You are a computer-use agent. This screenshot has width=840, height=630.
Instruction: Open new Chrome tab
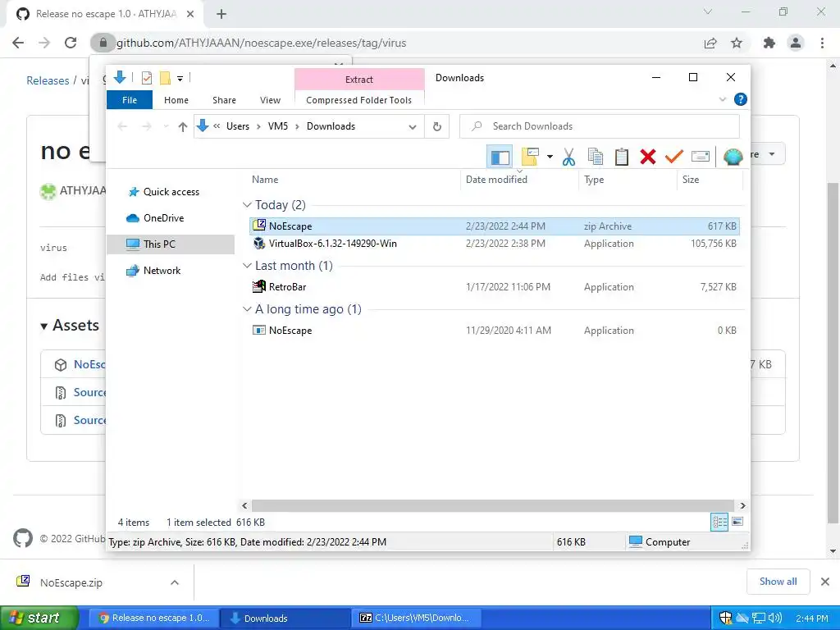point(221,14)
